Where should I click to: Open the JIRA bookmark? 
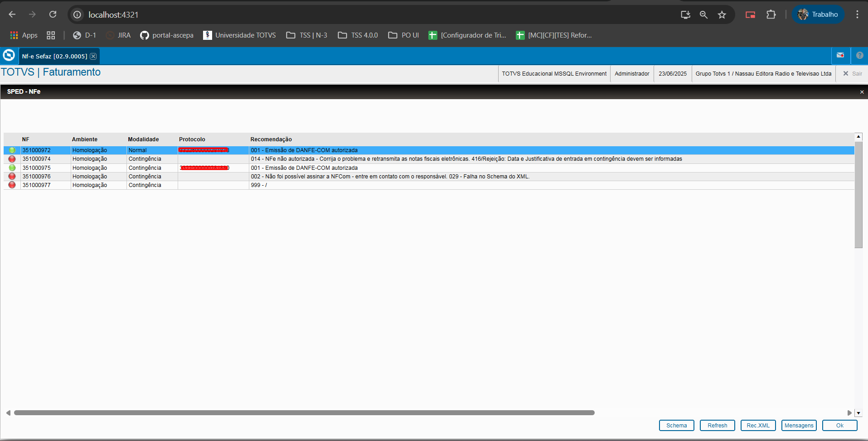(118, 35)
